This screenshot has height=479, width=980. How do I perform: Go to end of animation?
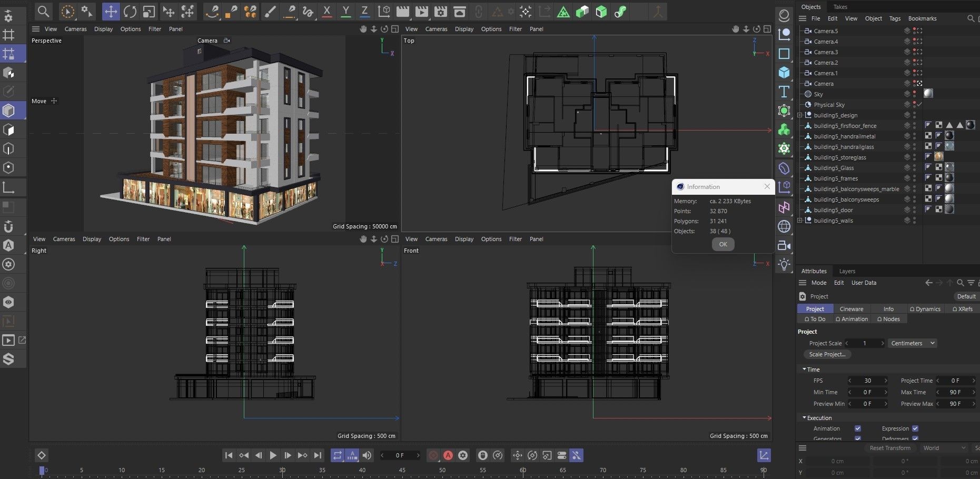click(318, 455)
